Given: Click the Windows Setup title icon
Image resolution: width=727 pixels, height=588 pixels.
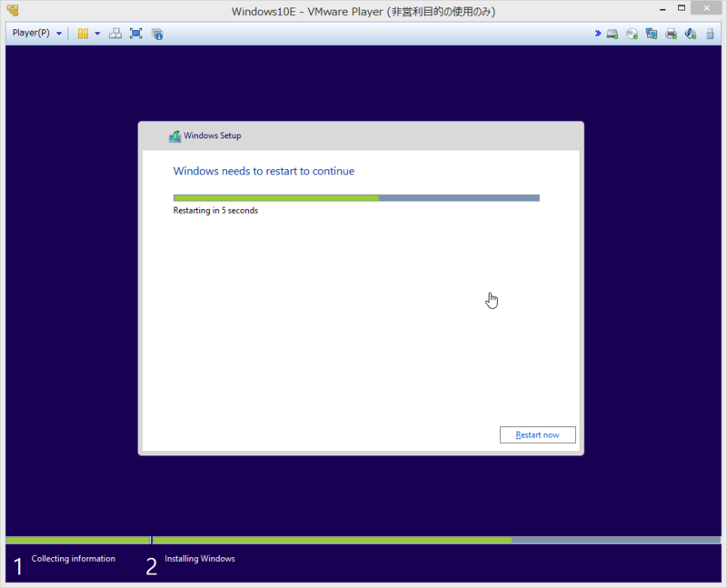Looking at the screenshot, I should click(x=174, y=136).
